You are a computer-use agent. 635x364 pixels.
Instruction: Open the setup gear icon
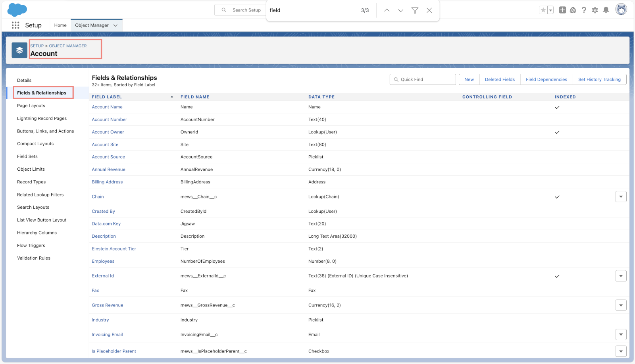(595, 10)
